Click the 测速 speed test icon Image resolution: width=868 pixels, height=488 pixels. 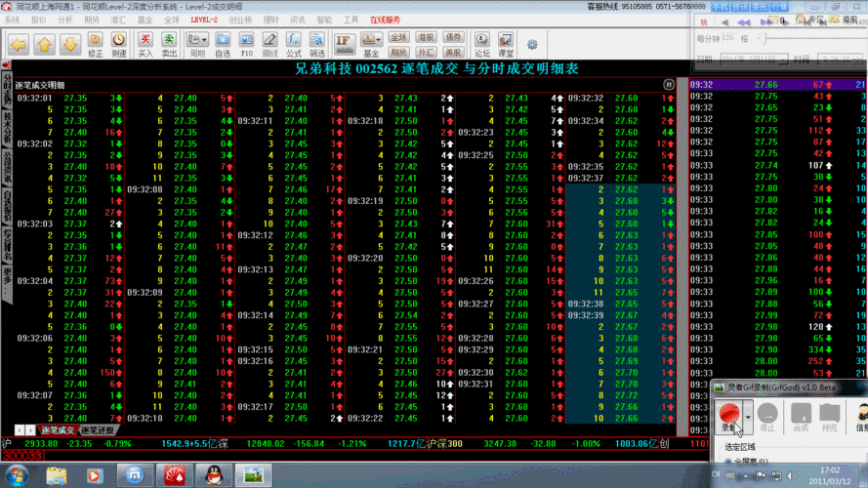(118, 44)
